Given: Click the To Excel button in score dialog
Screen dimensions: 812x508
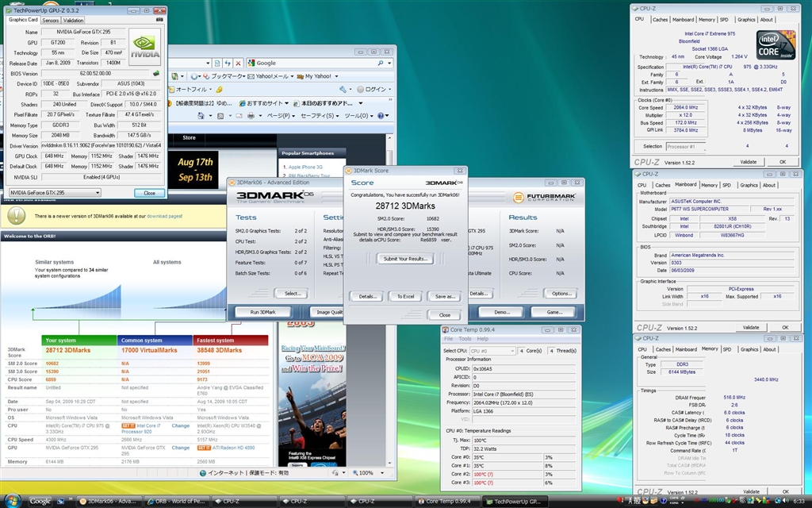Looking at the screenshot, I should [x=404, y=296].
